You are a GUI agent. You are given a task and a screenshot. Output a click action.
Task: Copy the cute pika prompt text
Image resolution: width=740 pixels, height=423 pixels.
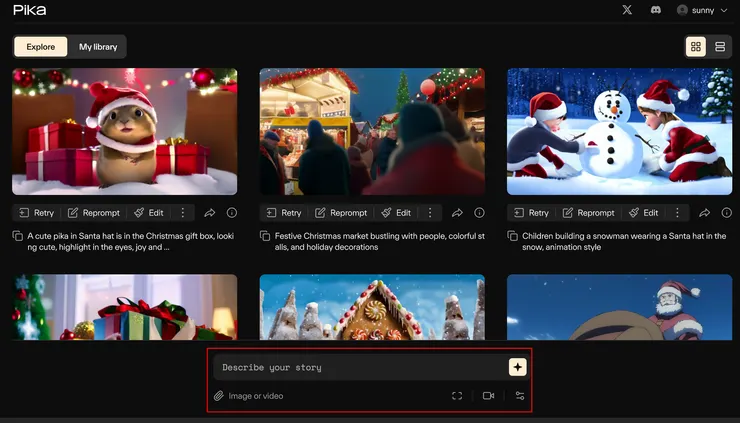pos(17,236)
